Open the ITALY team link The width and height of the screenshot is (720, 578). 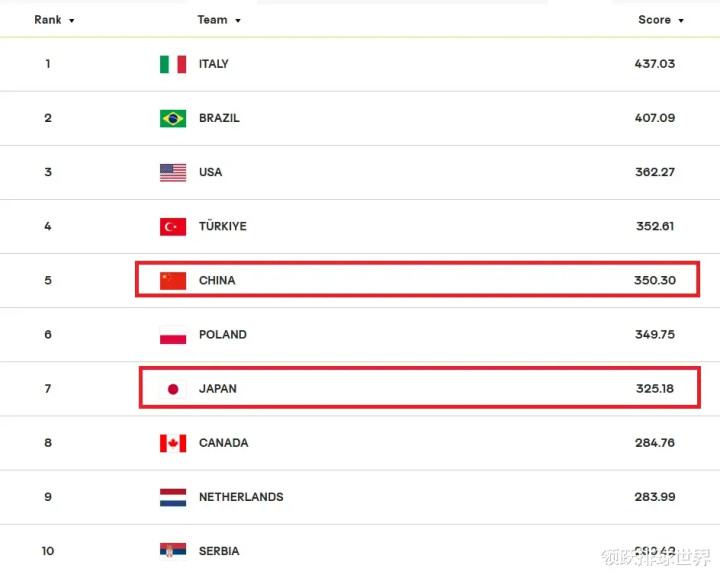pyautogui.click(x=214, y=64)
